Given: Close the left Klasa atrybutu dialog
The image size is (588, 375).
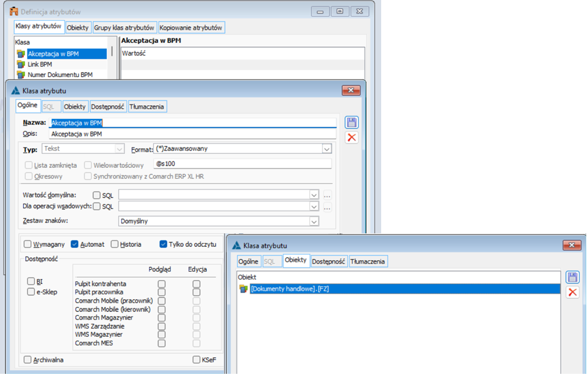Looking at the screenshot, I should 351,90.
